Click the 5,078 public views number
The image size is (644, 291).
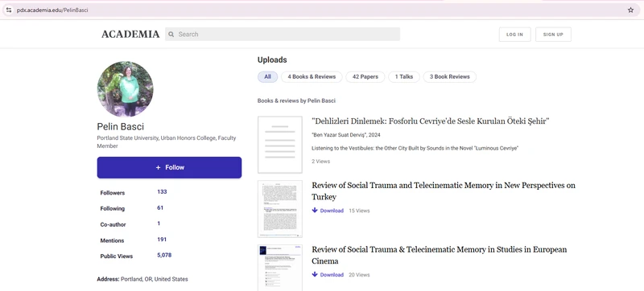click(164, 255)
